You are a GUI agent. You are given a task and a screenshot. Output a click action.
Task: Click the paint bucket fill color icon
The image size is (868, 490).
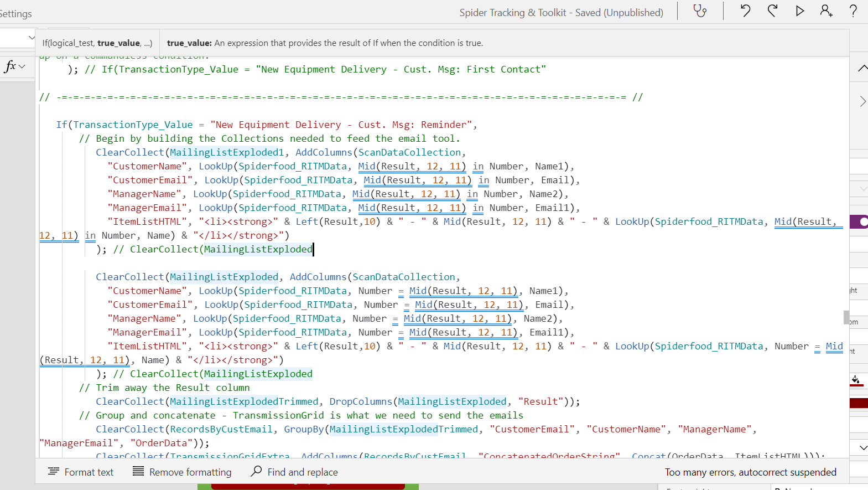click(856, 380)
